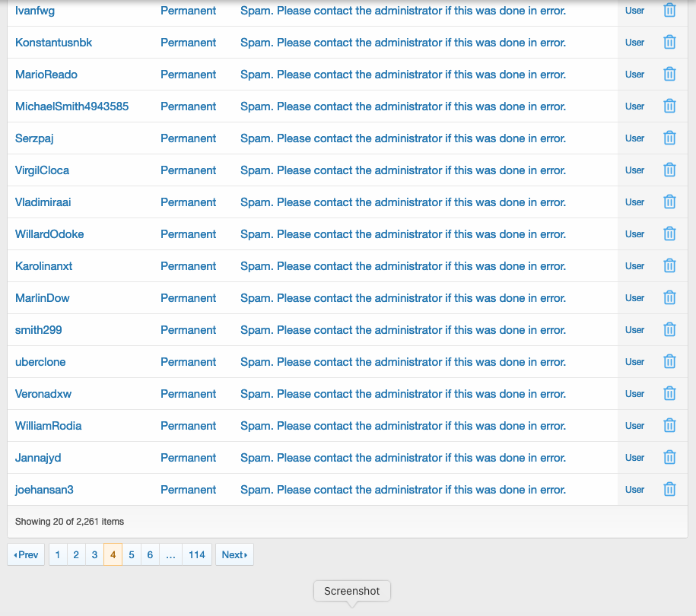
Task: Remove uberclone entry via trash icon
Action: tap(669, 362)
